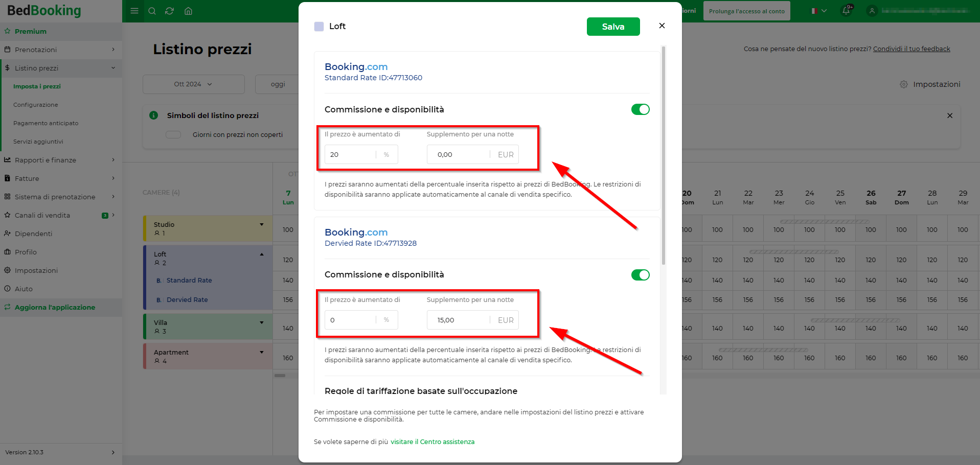Expand Fatture menu
Screen dimensions: 980x465
[x=61, y=178]
